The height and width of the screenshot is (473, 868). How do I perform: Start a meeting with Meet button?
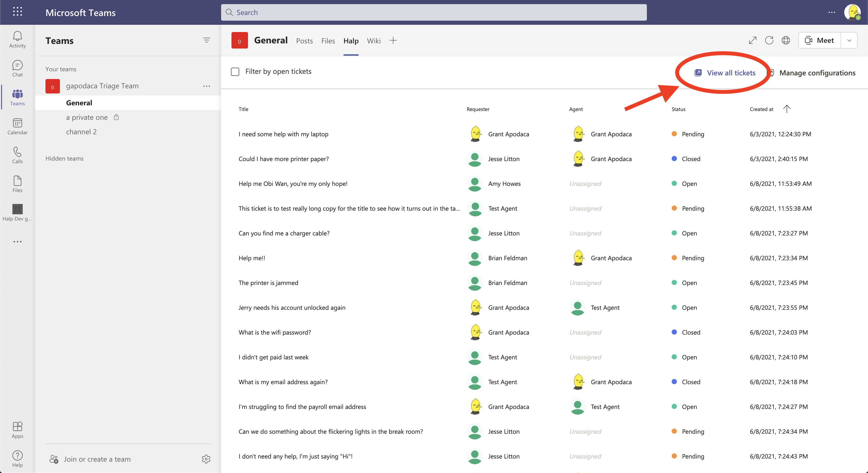[x=819, y=40]
